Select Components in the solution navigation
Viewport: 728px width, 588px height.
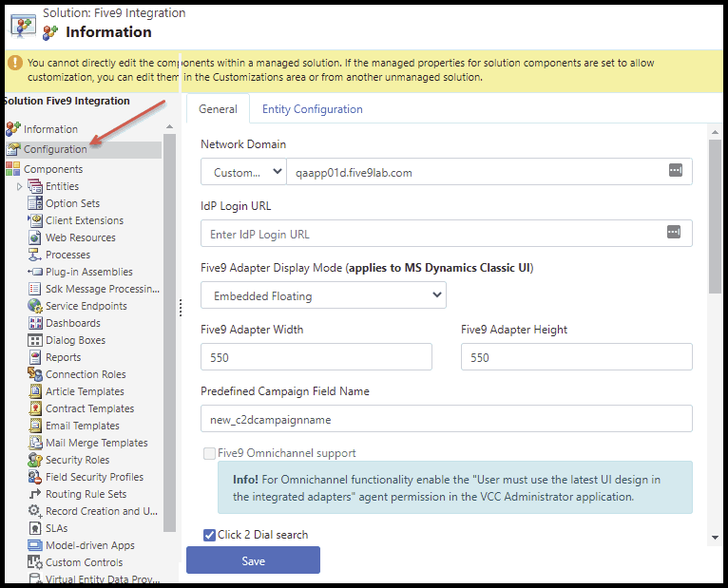point(53,169)
